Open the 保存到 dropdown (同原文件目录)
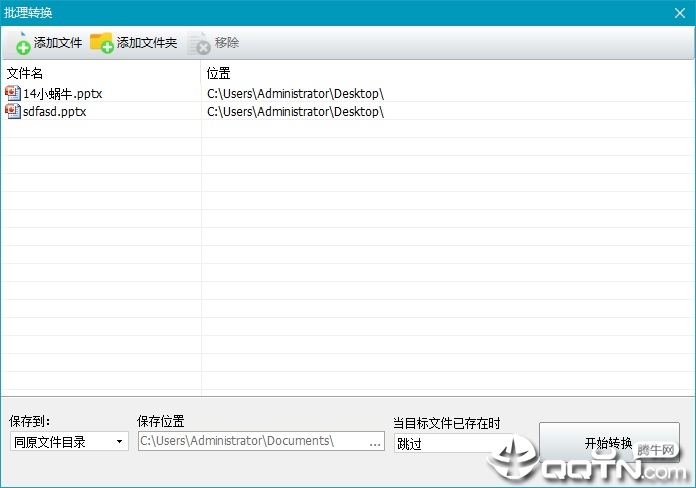The height and width of the screenshot is (488, 696). (x=69, y=441)
